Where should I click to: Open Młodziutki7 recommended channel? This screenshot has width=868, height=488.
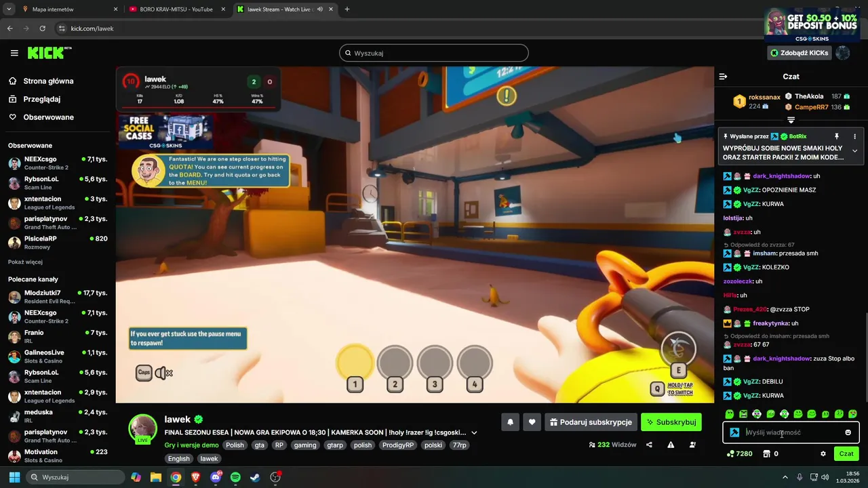(58, 297)
